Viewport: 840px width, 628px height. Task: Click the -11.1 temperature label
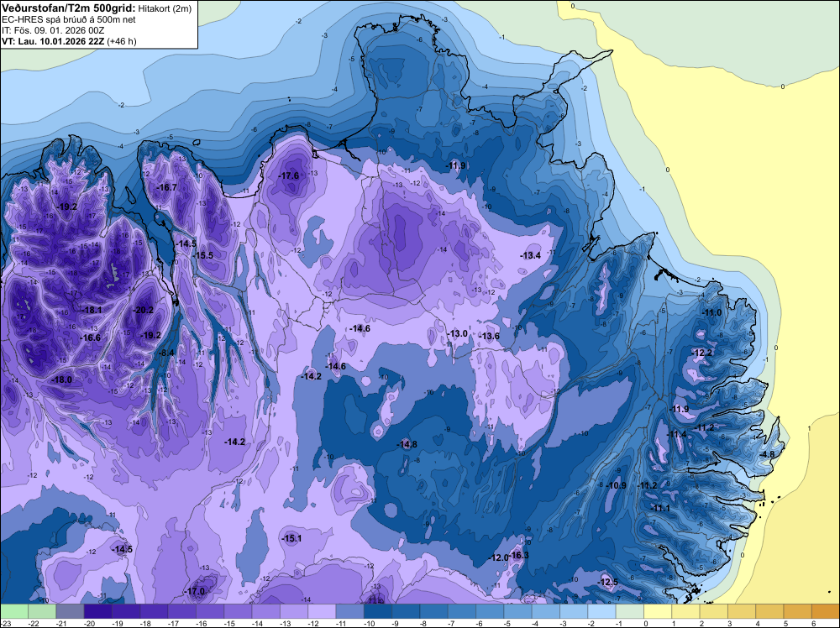click(x=660, y=508)
